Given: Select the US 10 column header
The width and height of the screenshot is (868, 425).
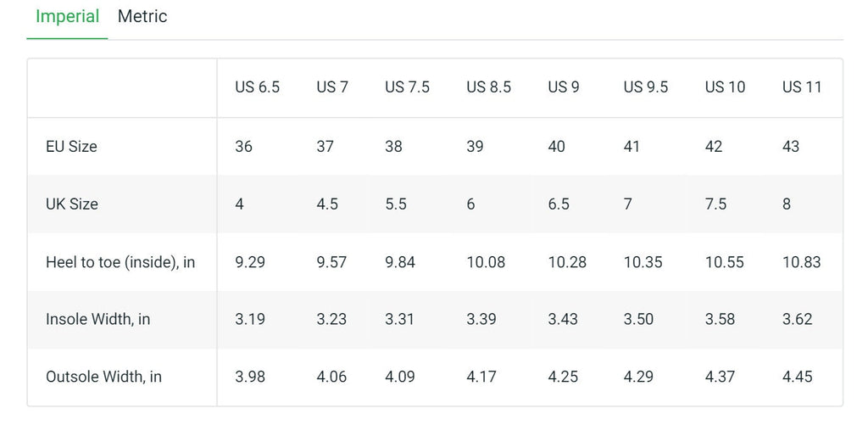Looking at the screenshot, I should click(x=726, y=87).
